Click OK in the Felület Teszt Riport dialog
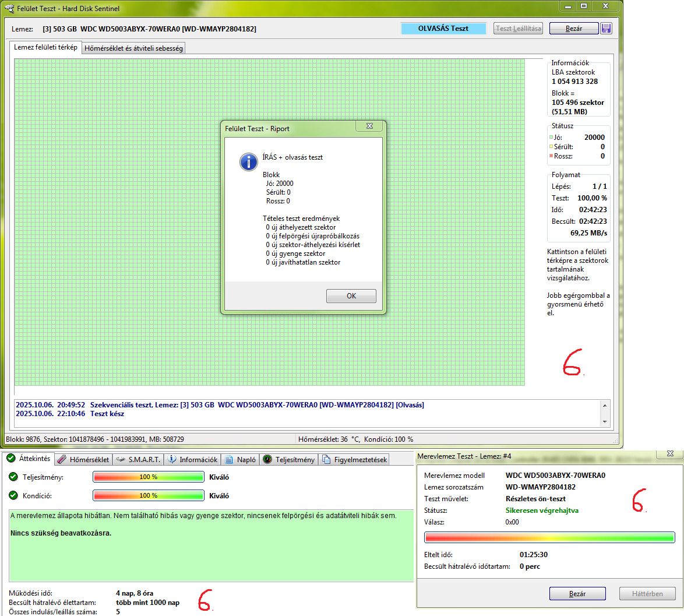Image resolution: width=684 pixels, height=616 pixels. [351, 296]
